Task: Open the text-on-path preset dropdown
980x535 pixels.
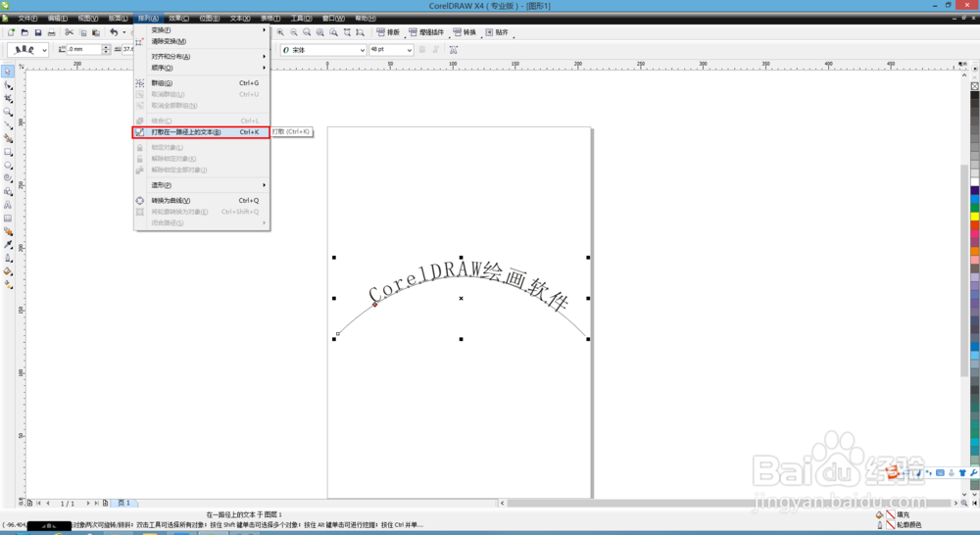Action: (44, 49)
